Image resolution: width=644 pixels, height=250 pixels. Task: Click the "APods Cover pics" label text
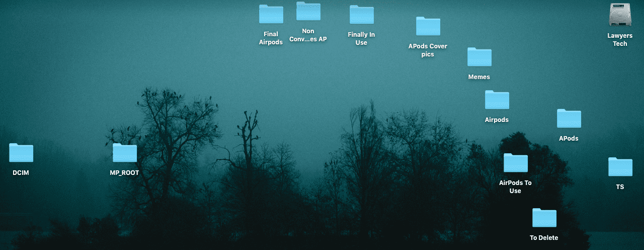pyautogui.click(x=428, y=50)
